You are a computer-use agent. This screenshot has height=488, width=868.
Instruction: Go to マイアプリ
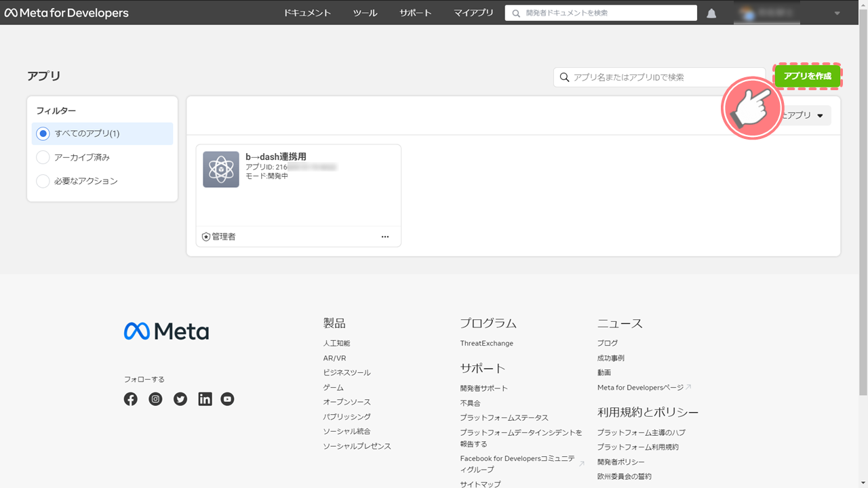[x=473, y=13]
